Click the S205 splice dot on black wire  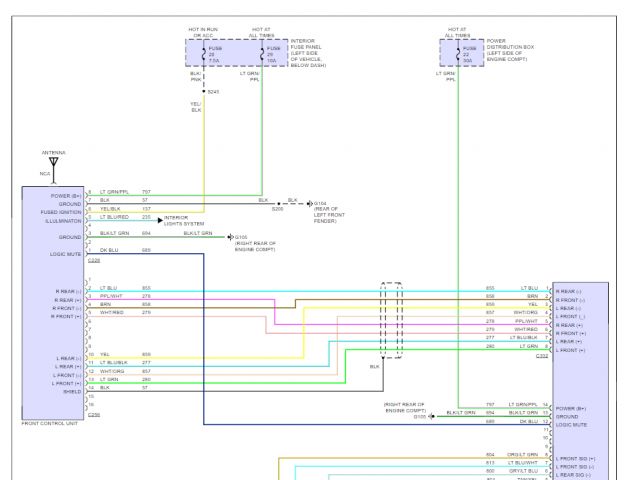tap(277, 202)
